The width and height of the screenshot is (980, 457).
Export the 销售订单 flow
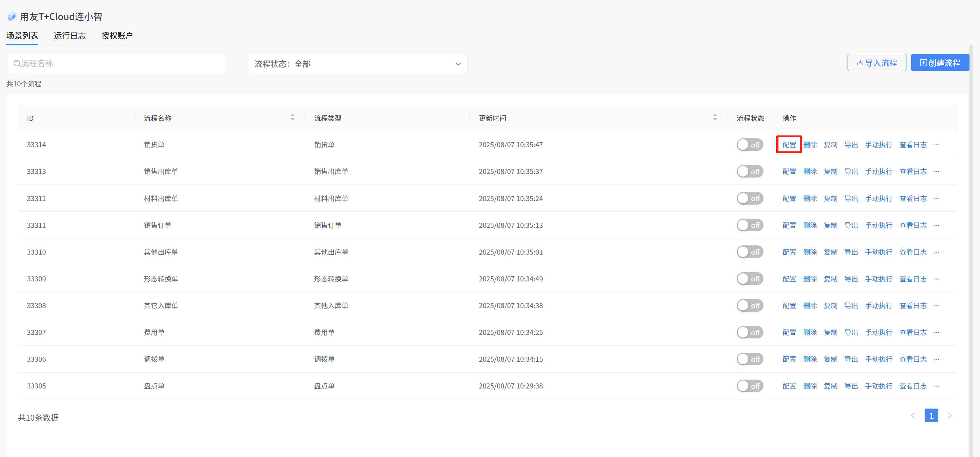pos(851,225)
